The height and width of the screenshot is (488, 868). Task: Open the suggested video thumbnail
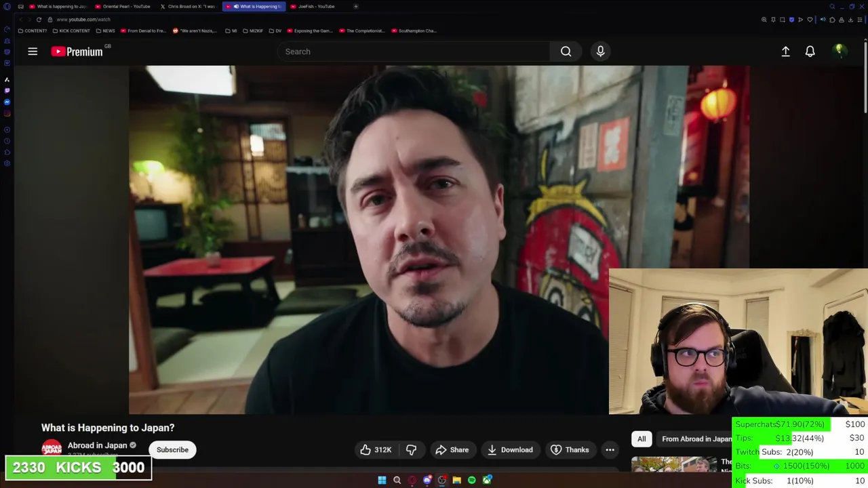[x=674, y=464]
